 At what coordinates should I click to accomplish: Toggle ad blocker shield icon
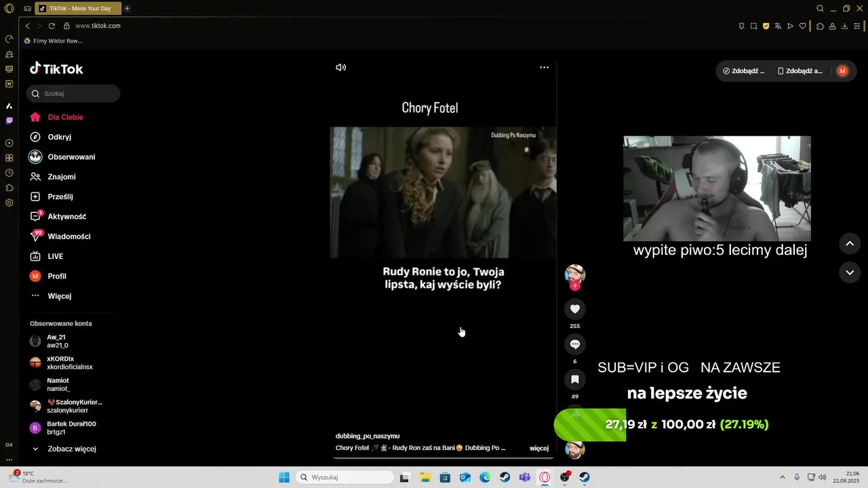[x=766, y=26]
